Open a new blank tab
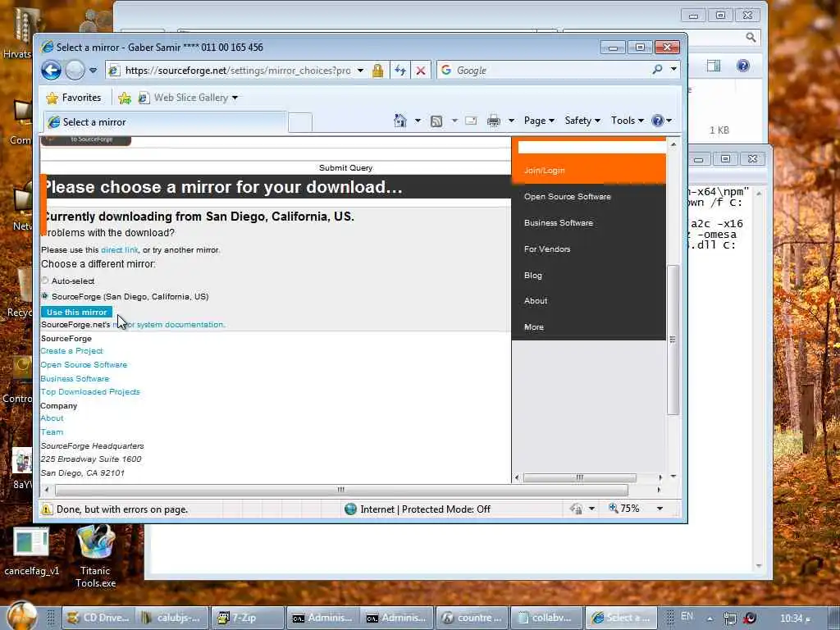Screen dimensions: 840x630 coord(300,123)
